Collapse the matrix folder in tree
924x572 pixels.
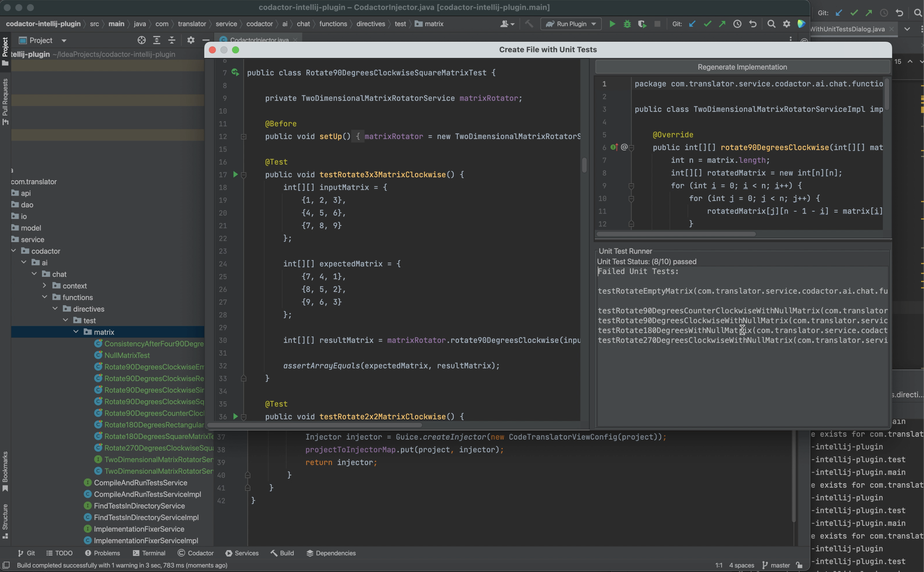pos(76,332)
